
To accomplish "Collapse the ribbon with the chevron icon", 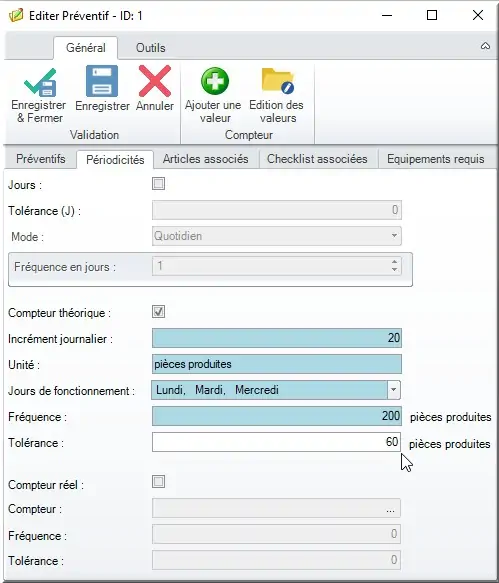I will point(485,46).
